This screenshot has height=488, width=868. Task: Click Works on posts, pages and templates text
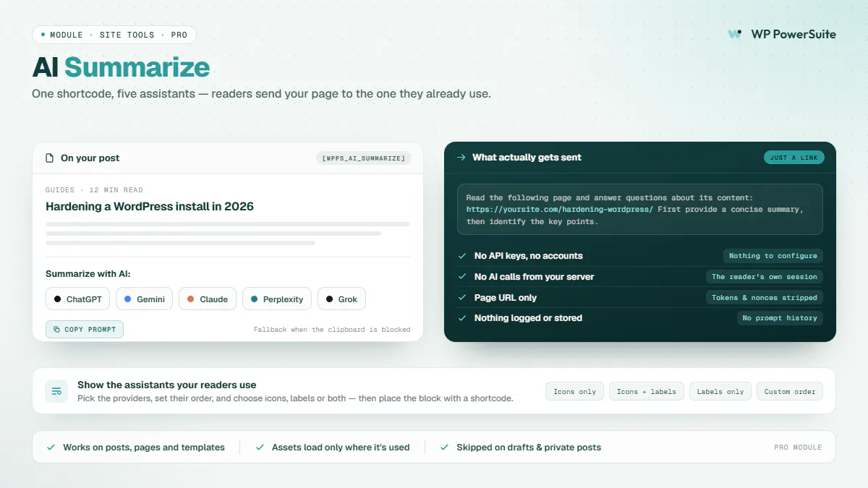[144, 447]
